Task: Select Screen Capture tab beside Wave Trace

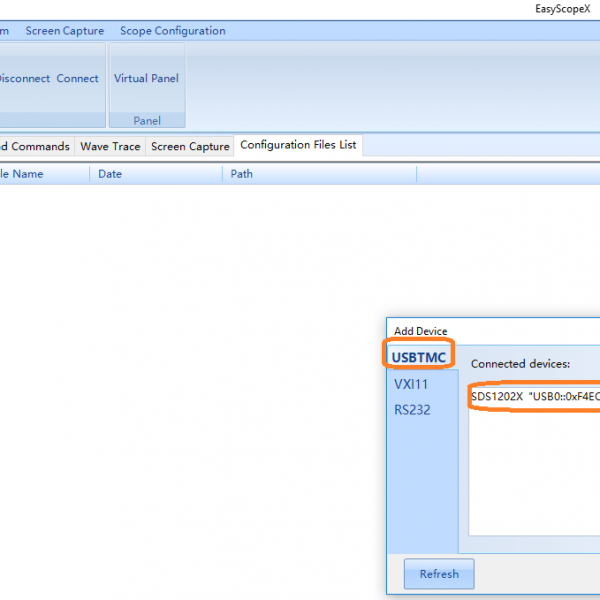Action: (x=190, y=147)
